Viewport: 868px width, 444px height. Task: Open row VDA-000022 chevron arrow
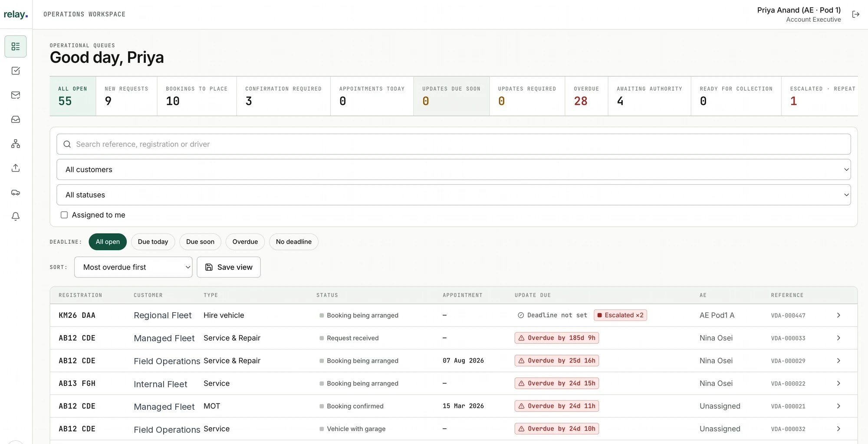click(838, 383)
